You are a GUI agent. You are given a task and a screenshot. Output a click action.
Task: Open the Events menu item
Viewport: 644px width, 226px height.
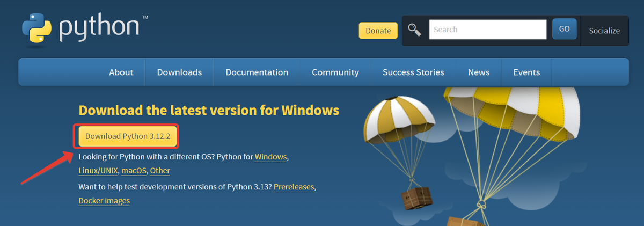pyautogui.click(x=526, y=72)
